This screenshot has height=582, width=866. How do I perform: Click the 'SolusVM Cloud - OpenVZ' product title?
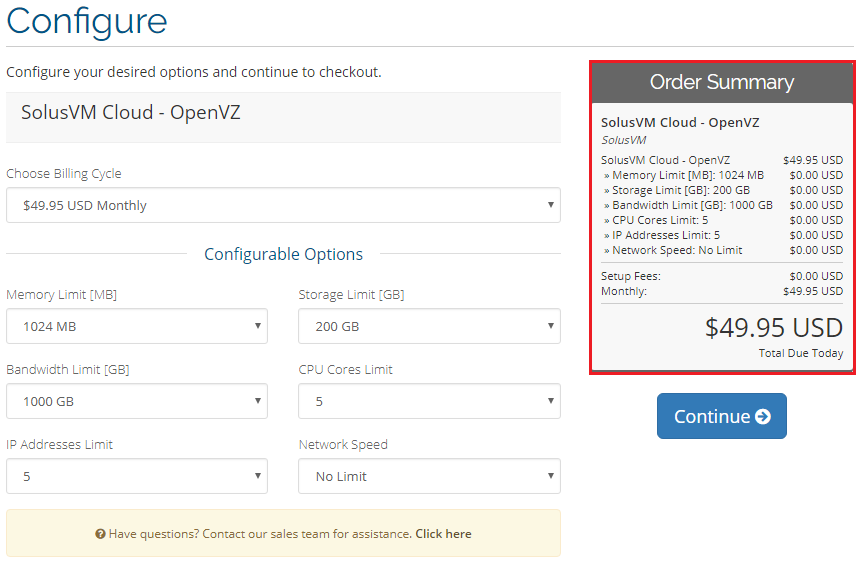pyautogui.click(x=131, y=112)
